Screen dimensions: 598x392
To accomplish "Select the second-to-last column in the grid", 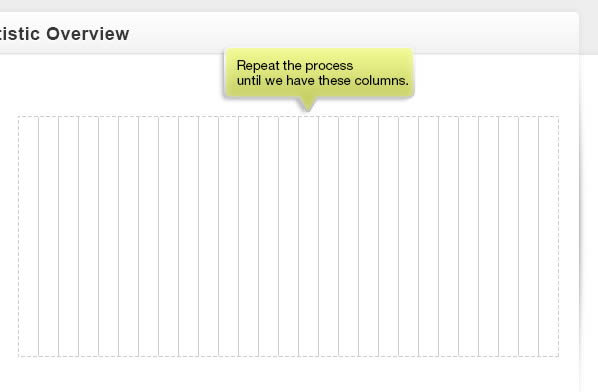I will tap(528, 236).
